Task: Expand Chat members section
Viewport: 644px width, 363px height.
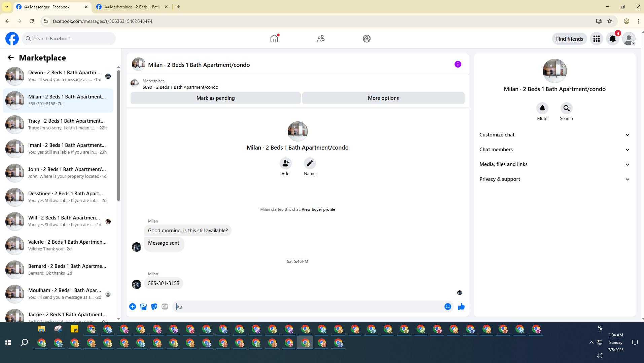Action: pos(554,150)
